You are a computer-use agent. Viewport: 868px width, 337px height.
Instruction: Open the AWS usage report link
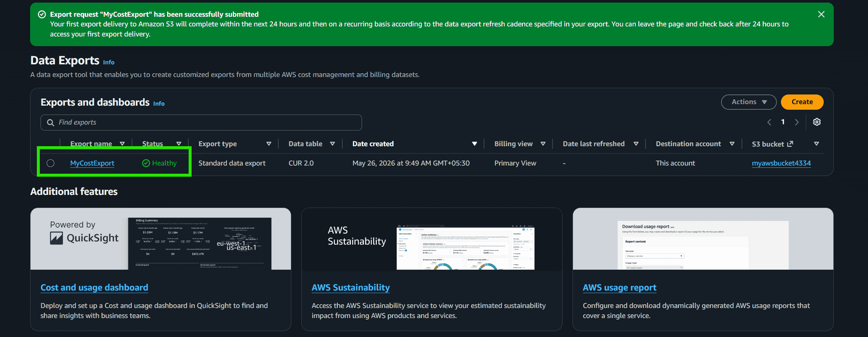click(x=619, y=288)
